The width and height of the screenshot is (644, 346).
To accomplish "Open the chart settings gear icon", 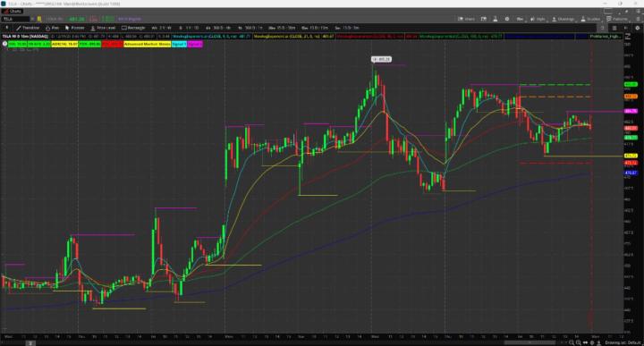I will click(507, 19).
